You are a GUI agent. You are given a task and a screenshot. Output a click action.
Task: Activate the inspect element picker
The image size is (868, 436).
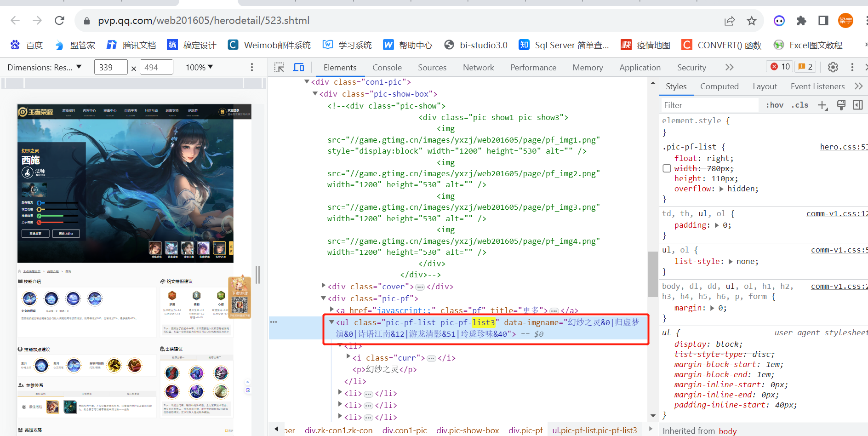tap(279, 68)
